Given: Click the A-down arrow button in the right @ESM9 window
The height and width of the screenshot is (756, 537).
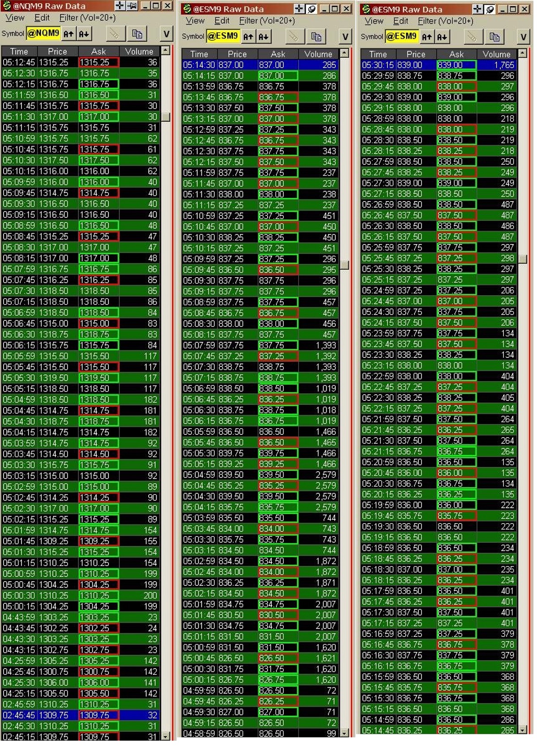Looking at the screenshot, I should [442, 37].
